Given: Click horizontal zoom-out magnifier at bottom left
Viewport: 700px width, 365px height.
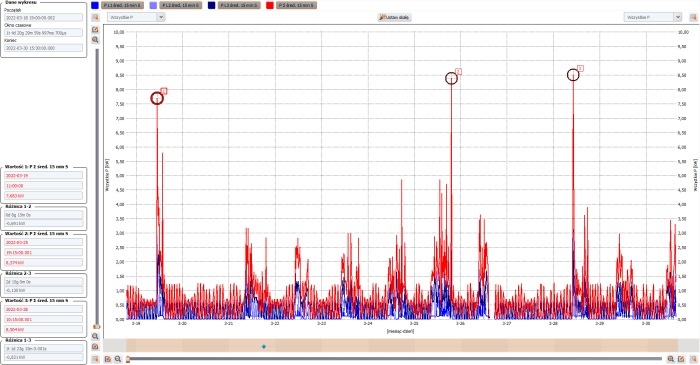Looking at the screenshot, I should point(118,359).
